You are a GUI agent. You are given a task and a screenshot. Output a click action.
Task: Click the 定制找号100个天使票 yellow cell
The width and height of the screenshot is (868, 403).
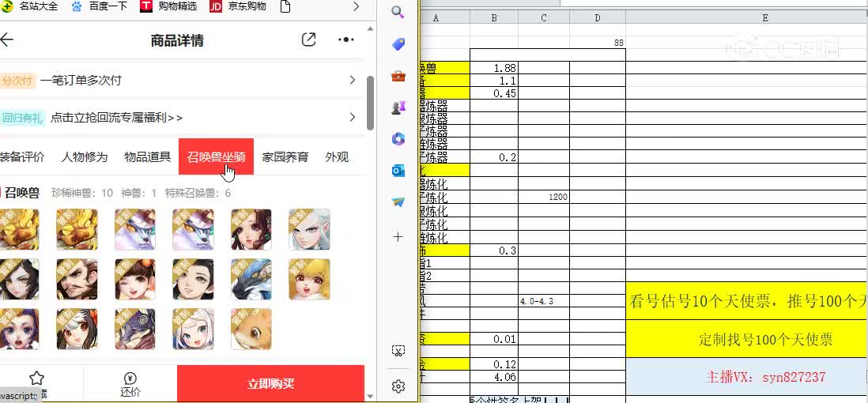coord(747,339)
